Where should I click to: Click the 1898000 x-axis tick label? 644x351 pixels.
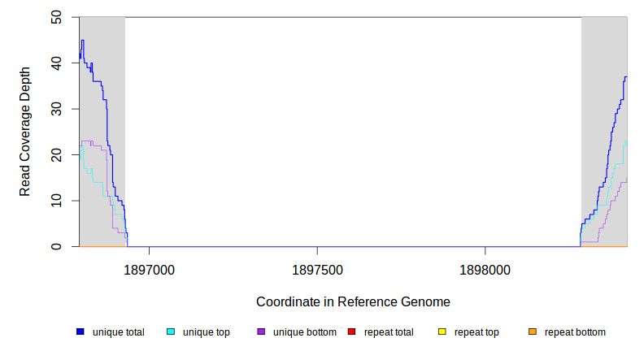click(485, 269)
